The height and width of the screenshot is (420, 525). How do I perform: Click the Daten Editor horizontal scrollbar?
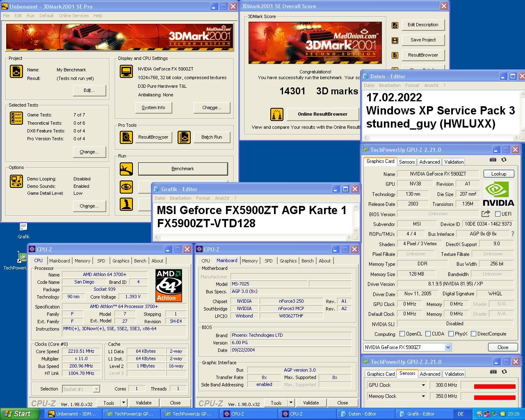[x=441, y=138]
